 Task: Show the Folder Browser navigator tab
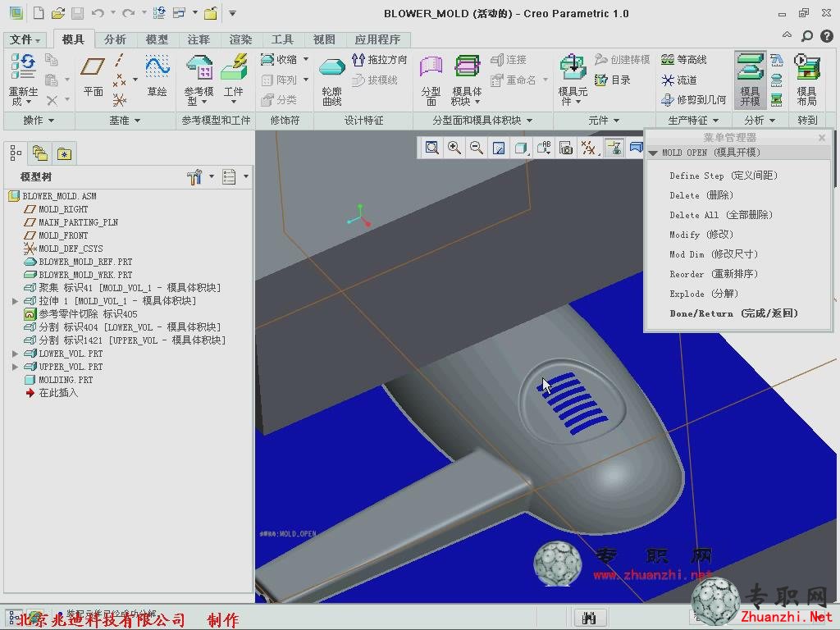coord(40,153)
